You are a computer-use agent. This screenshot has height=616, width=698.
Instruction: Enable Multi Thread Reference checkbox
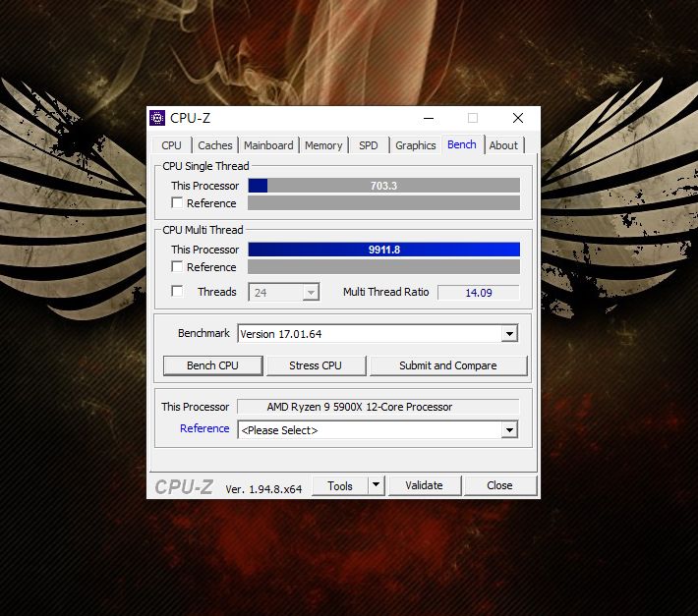(x=177, y=266)
